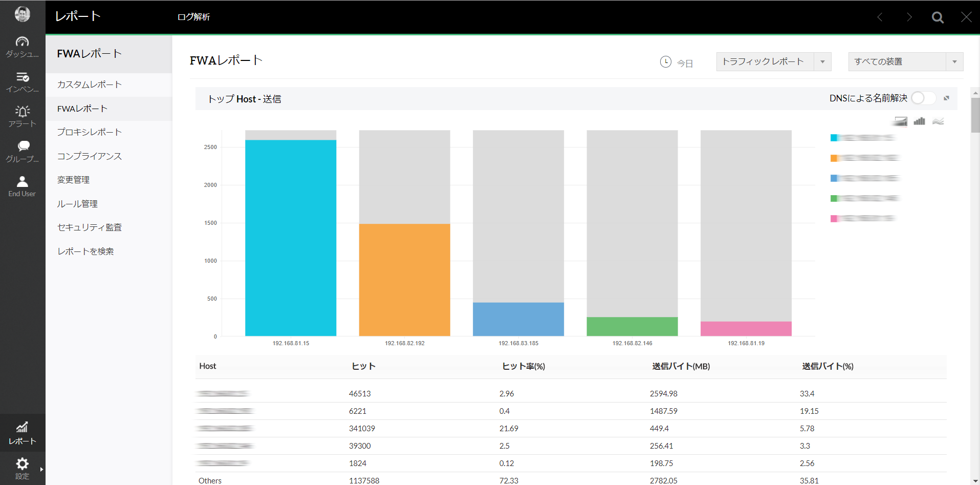Open the Dashboard from the left sidebar
The width and height of the screenshot is (980, 485).
(x=22, y=47)
